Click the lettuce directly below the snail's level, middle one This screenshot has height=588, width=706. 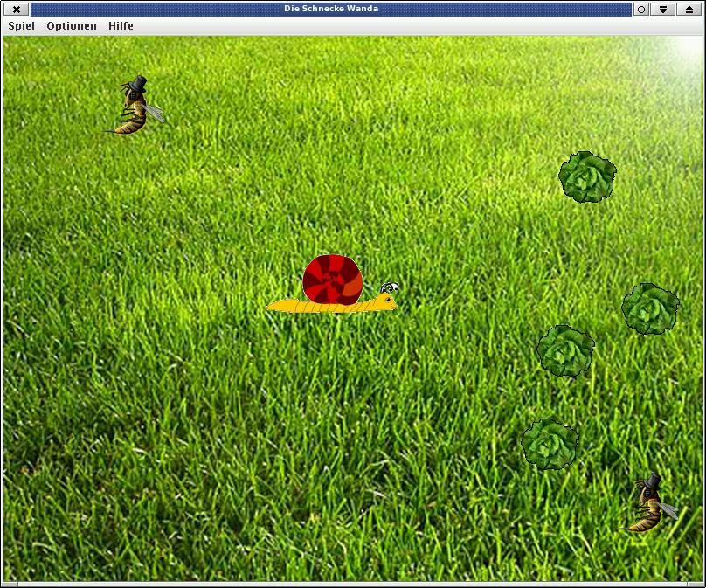pyautogui.click(x=565, y=351)
